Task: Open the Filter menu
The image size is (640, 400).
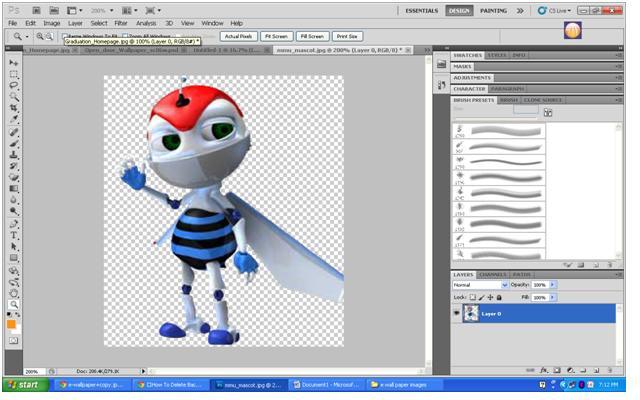Action: [x=121, y=23]
